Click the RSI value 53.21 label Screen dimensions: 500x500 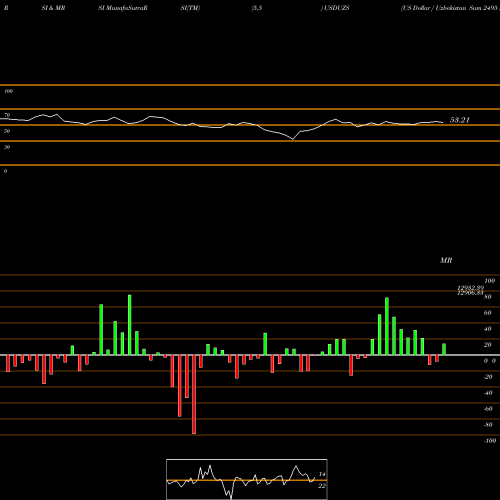point(460,120)
